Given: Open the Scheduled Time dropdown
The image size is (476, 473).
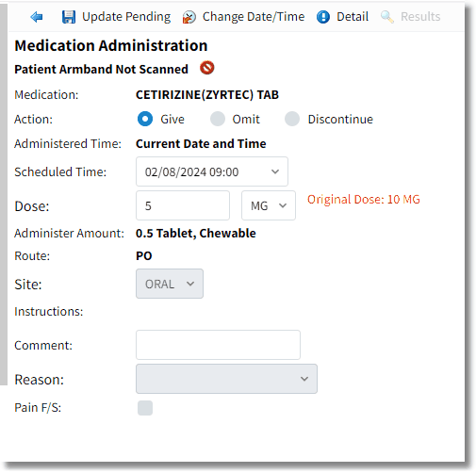Looking at the screenshot, I should click(212, 171).
